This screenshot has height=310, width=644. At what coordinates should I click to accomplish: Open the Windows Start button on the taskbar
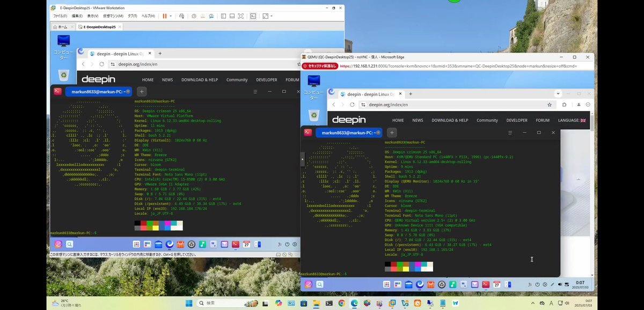(x=188, y=303)
